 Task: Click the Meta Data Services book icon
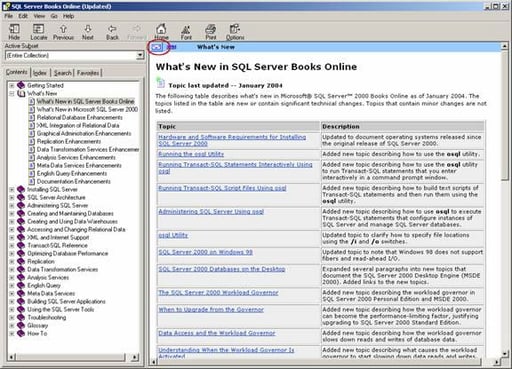[x=21, y=293]
